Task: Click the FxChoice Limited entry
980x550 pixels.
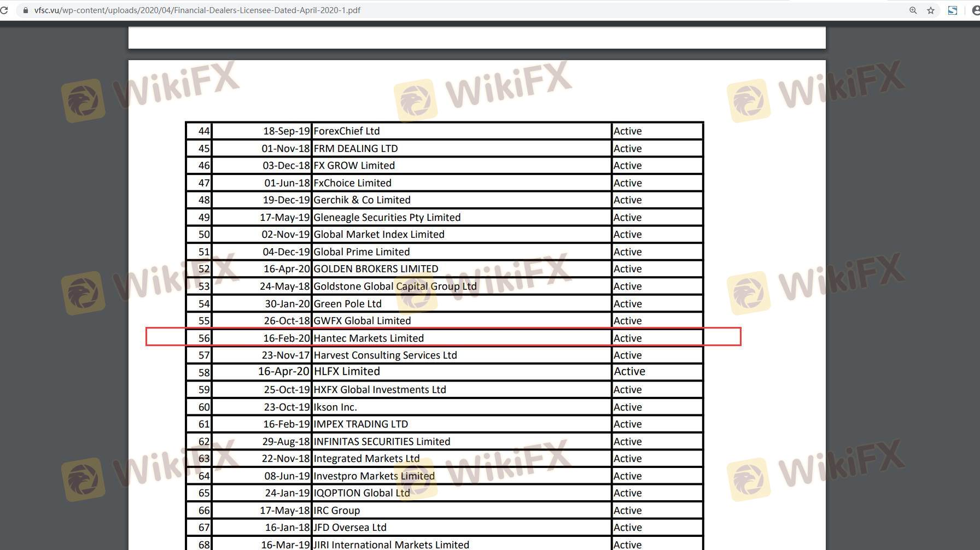Action: coord(352,183)
